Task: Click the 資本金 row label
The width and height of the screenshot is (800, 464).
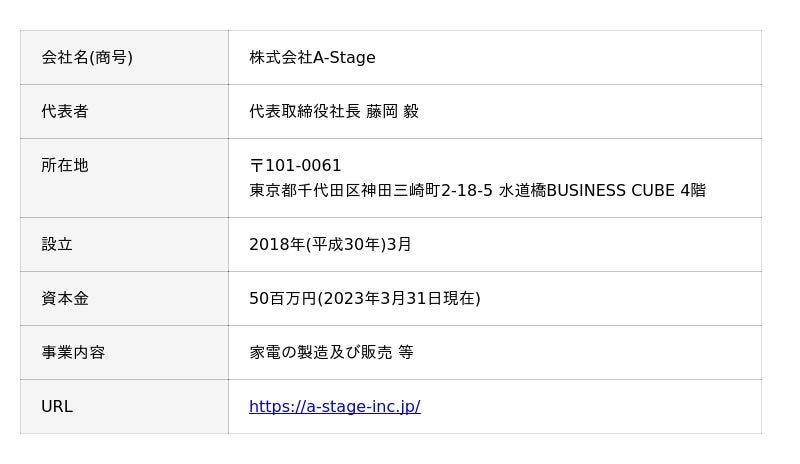Action: [65, 298]
